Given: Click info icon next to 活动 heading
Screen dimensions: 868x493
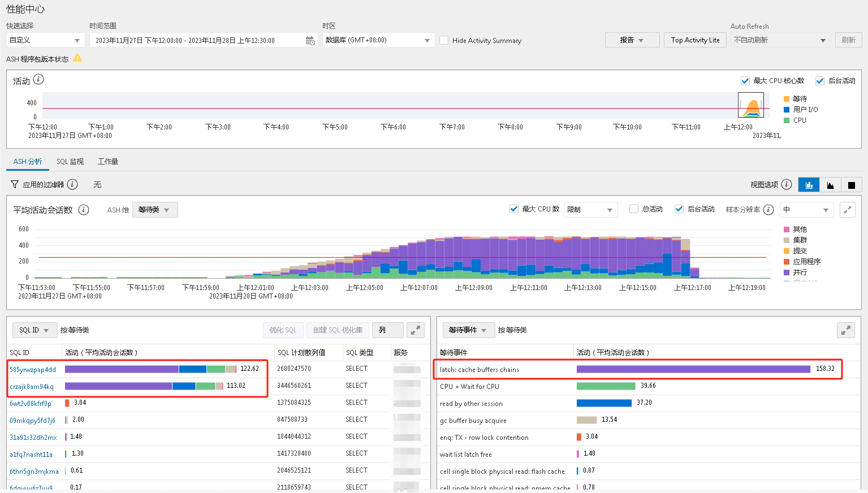Looking at the screenshot, I should pos(38,80).
